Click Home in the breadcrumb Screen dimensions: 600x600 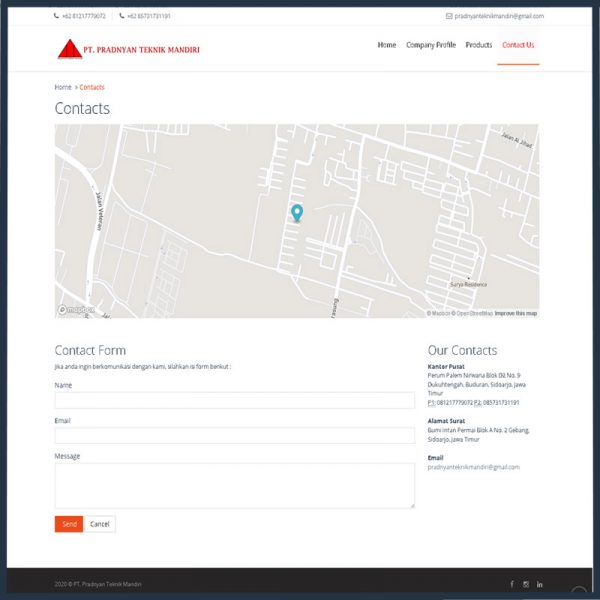(x=63, y=87)
